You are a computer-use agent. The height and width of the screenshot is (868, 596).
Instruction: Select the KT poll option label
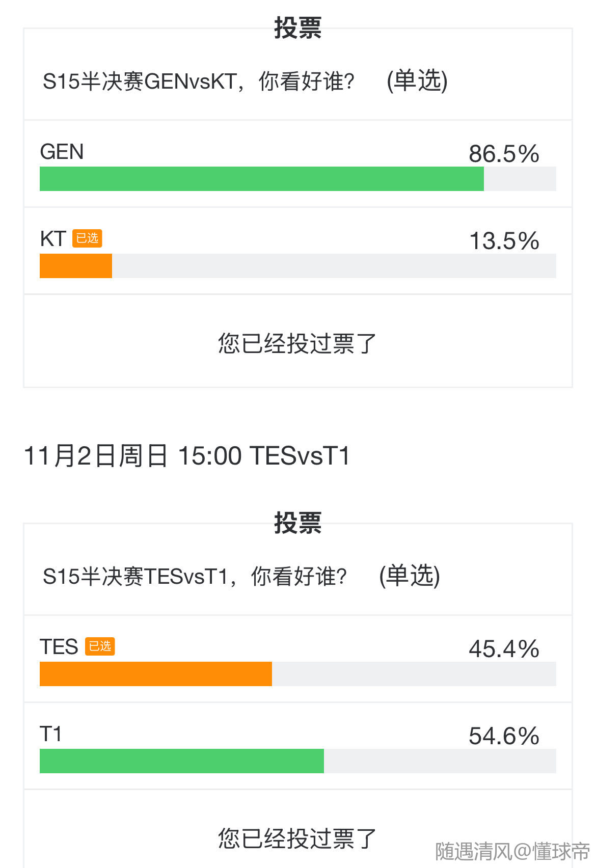tap(53, 239)
